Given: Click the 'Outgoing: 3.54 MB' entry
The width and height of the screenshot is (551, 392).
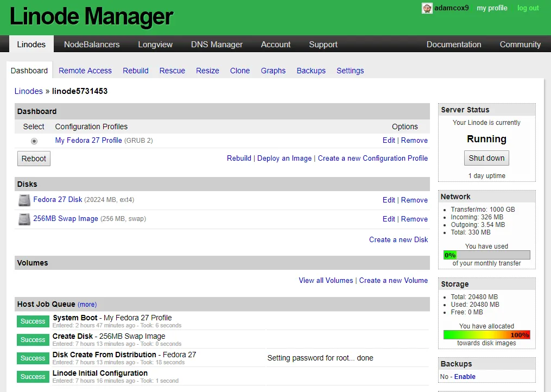Looking at the screenshot, I should tap(478, 225).
